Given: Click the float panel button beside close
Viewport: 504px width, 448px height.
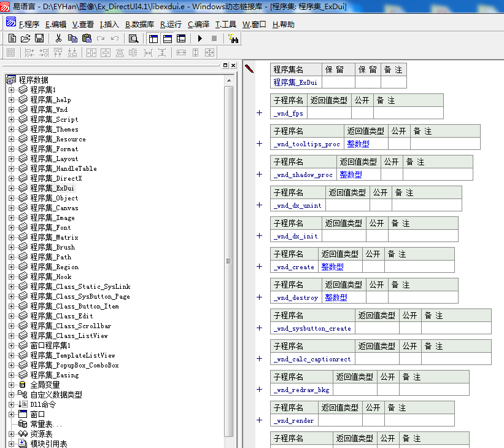Looking at the screenshot, I should [225, 65].
